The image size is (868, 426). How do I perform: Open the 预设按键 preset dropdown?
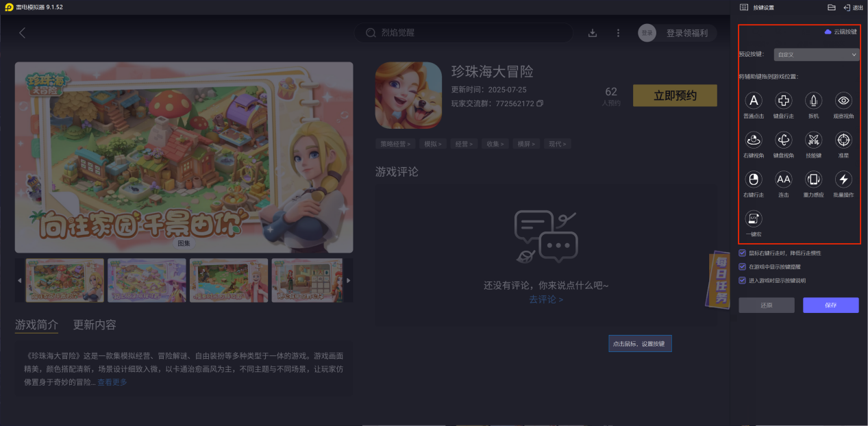point(816,54)
